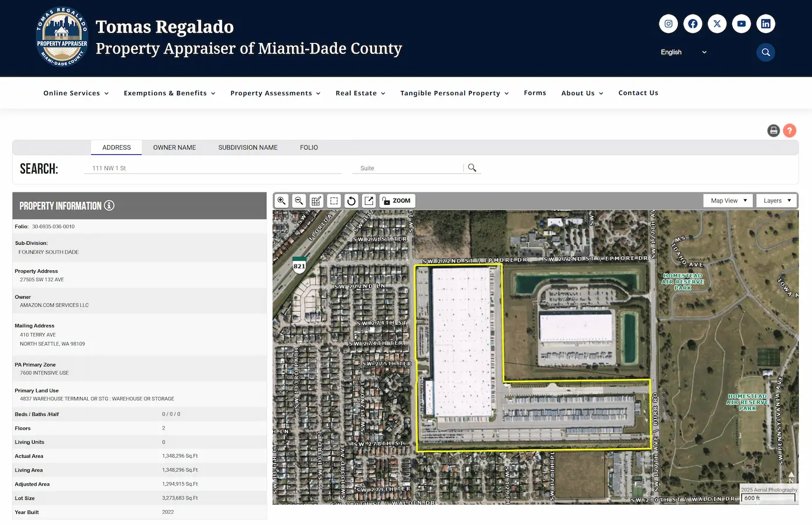Image resolution: width=812 pixels, height=525 pixels.
Task: Click the Property Appraiser seal logo
Action: click(x=62, y=37)
